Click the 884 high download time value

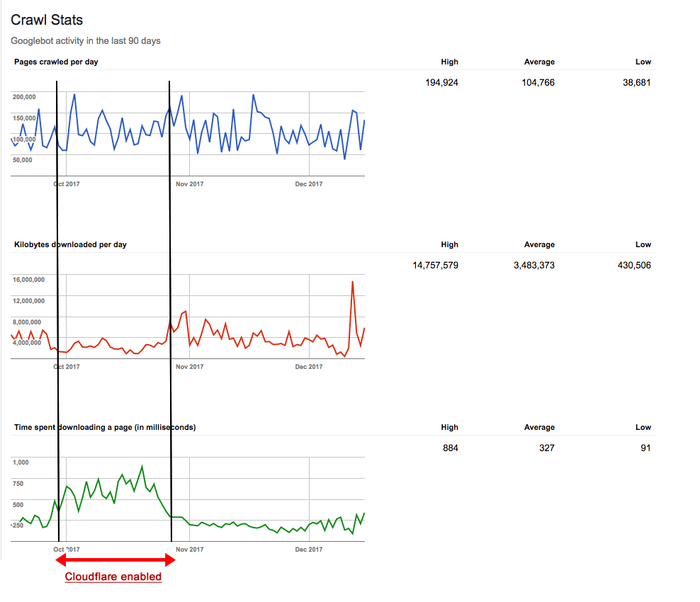tap(450, 448)
